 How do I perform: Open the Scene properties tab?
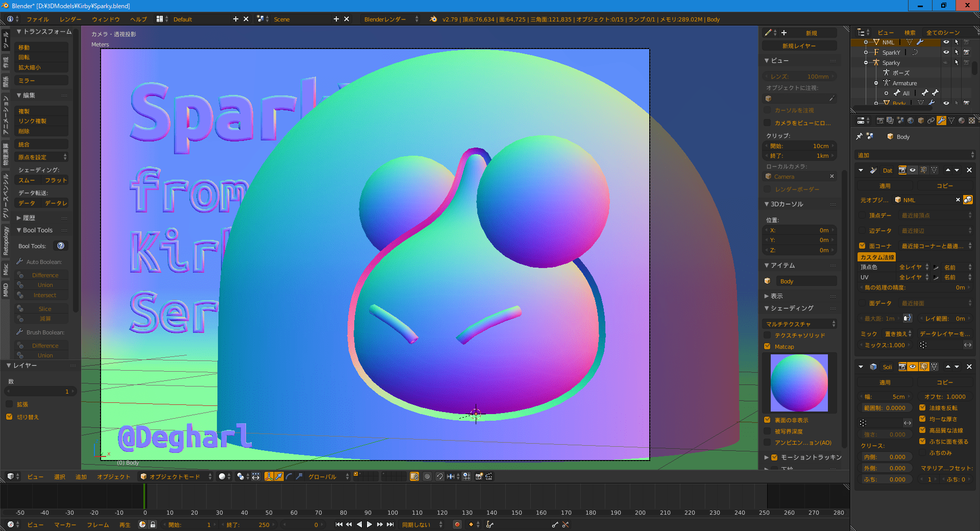900,120
